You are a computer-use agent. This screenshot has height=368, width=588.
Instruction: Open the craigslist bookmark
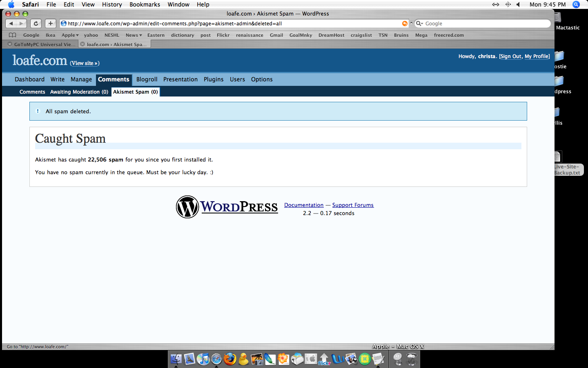(361, 35)
